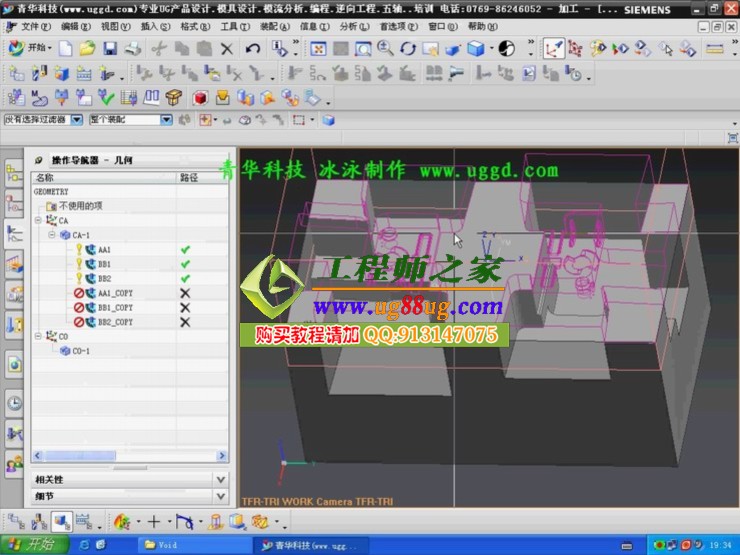Open the 整个装配 scope dropdown

[x=166, y=120]
